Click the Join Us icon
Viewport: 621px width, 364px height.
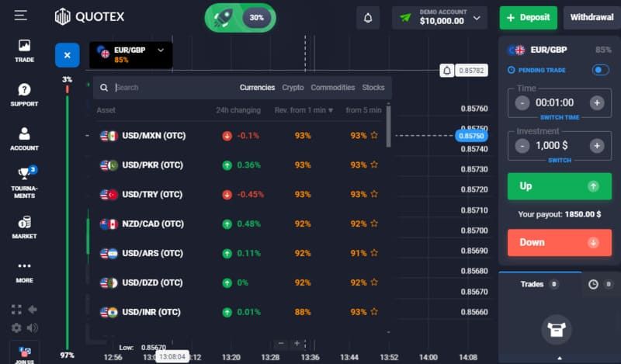(25, 354)
